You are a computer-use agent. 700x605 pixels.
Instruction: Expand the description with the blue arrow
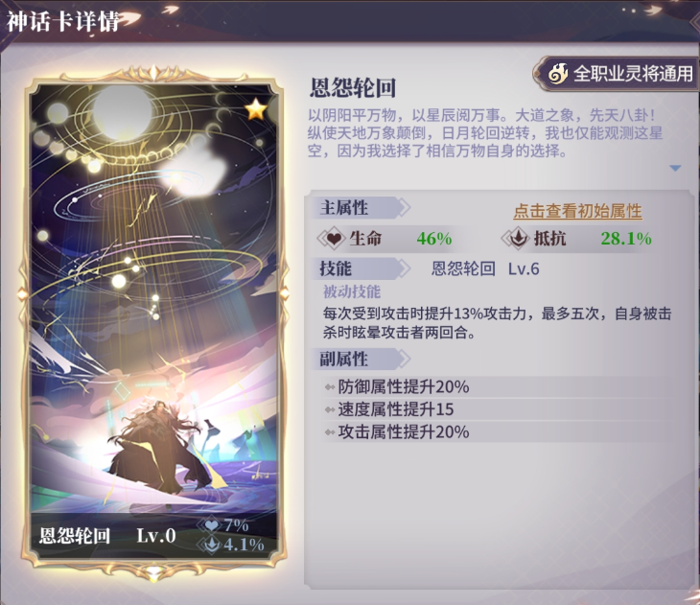(x=675, y=169)
